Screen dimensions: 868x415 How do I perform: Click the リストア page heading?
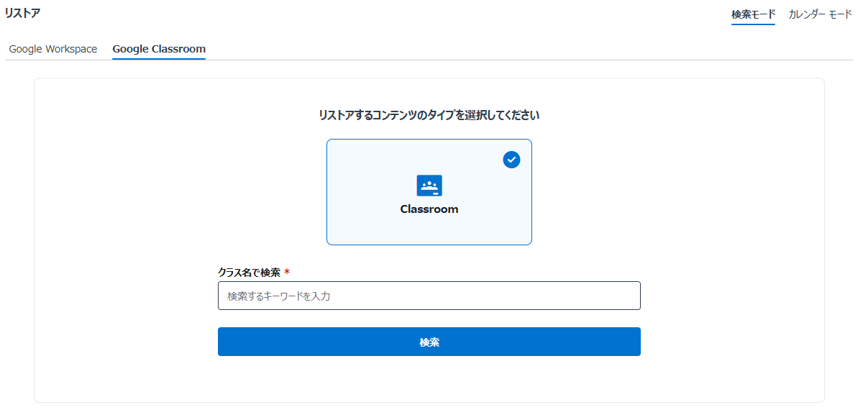[x=22, y=13]
